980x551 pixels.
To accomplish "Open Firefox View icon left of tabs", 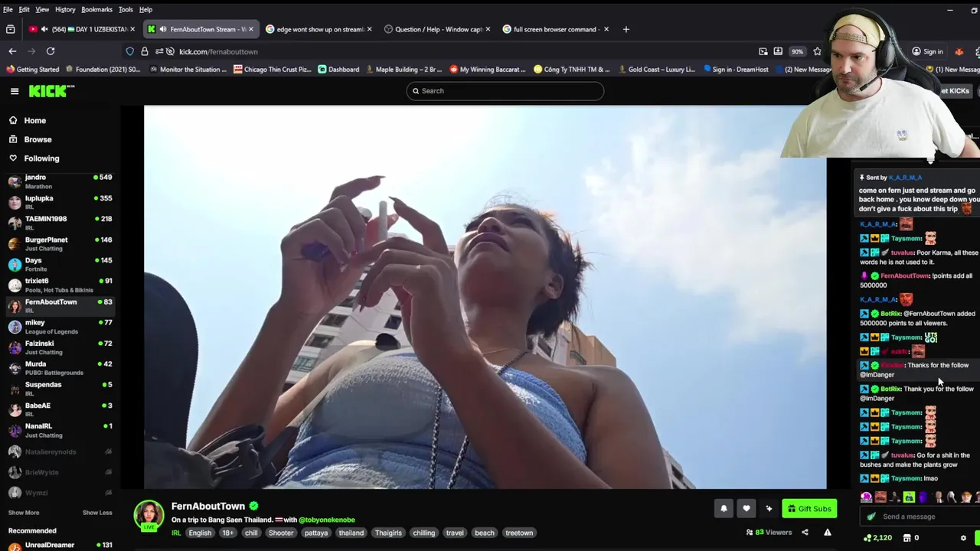I will point(10,29).
